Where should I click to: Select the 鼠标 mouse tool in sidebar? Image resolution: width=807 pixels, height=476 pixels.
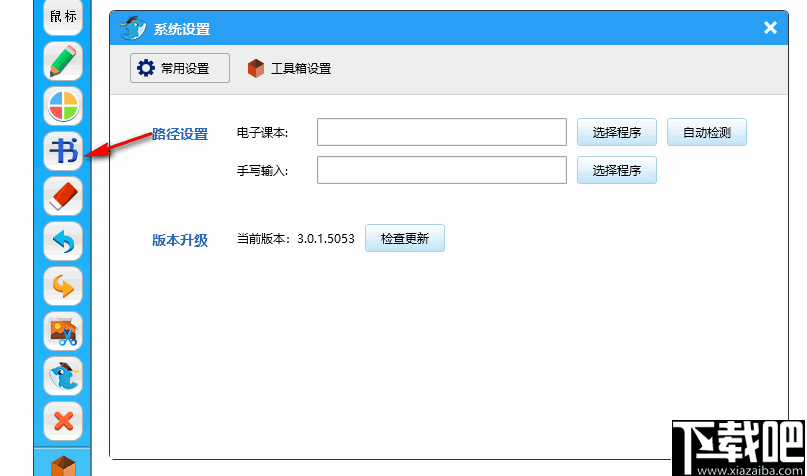[x=63, y=17]
